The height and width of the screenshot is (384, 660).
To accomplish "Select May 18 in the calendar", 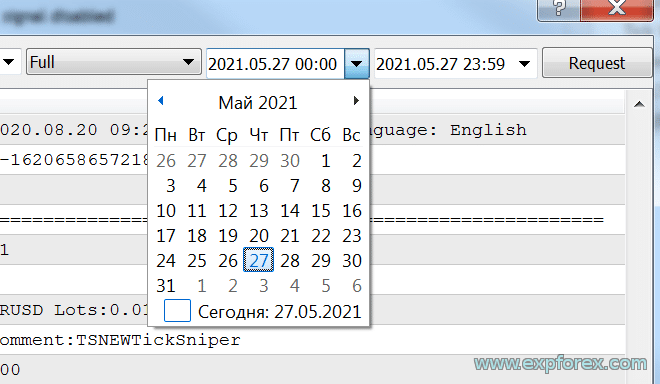I will (197, 236).
